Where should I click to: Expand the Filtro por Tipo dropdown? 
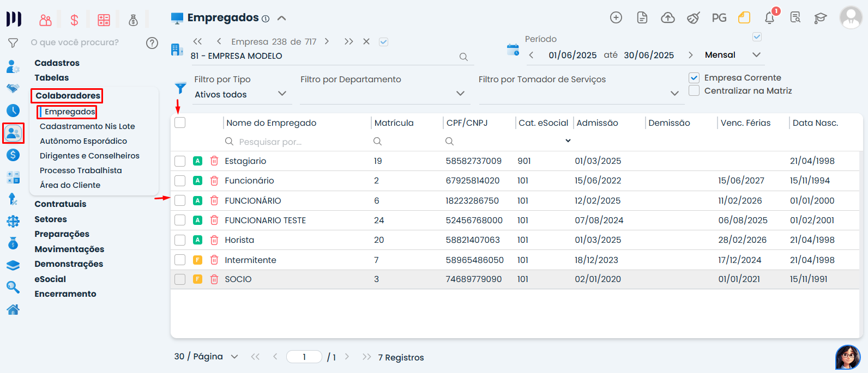282,94
